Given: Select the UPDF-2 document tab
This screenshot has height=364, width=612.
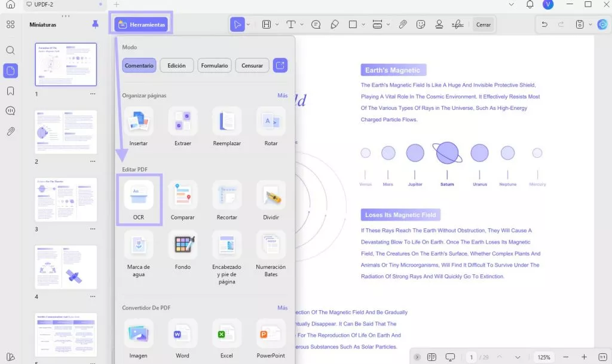Looking at the screenshot, I should [44, 4].
